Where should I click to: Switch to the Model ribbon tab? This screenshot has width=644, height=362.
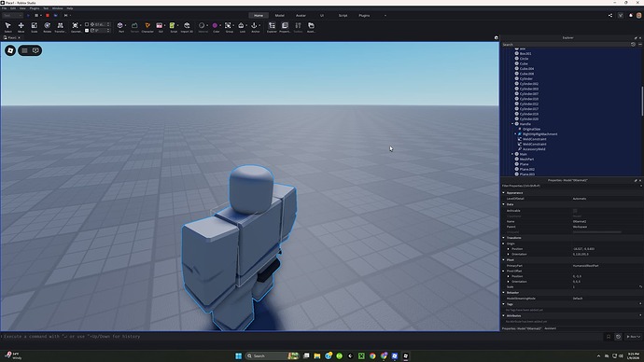click(x=280, y=16)
